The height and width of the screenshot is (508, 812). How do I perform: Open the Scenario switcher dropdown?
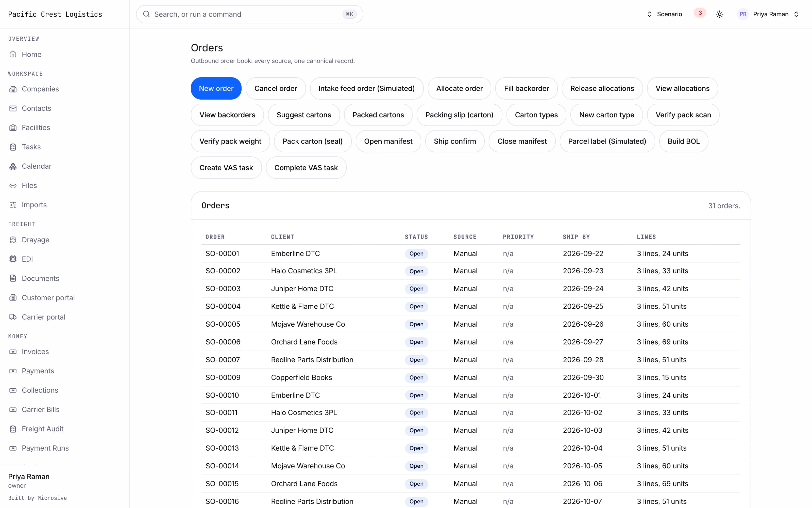(x=664, y=14)
